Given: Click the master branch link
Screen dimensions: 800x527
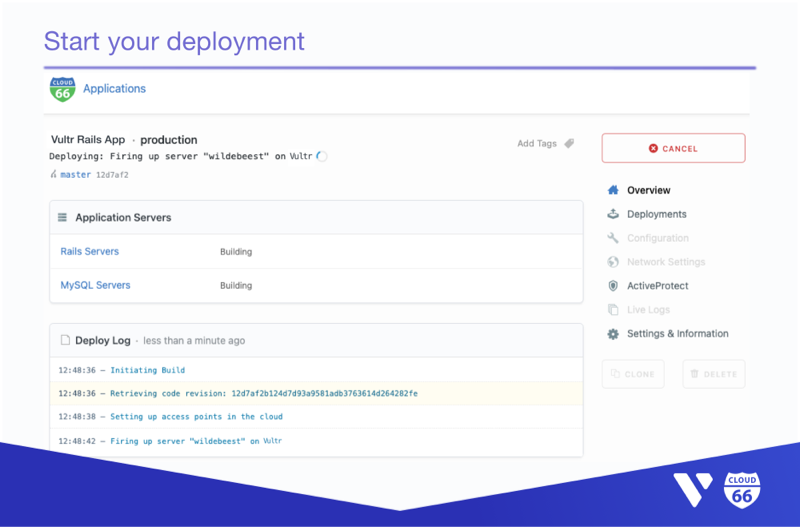Looking at the screenshot, I should [76, 174].
